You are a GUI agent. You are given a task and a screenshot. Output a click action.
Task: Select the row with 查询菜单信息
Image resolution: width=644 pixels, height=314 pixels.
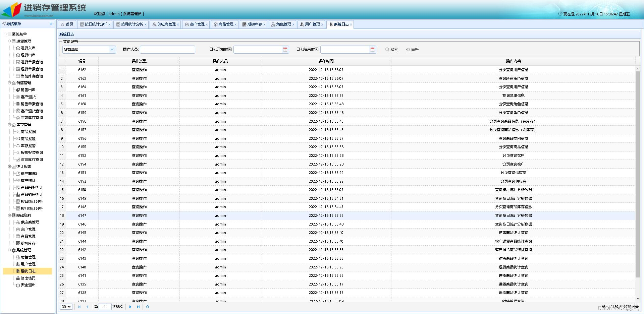347,96
